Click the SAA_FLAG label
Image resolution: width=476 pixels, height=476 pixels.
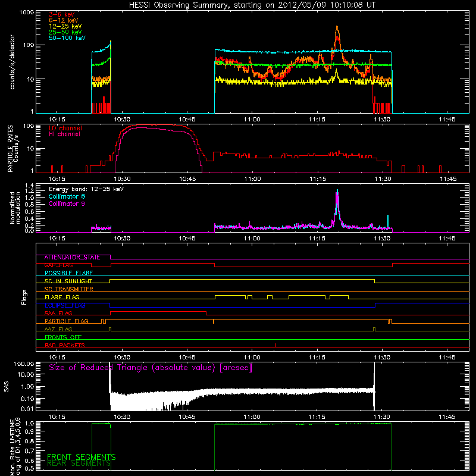(x=58, y=314)
